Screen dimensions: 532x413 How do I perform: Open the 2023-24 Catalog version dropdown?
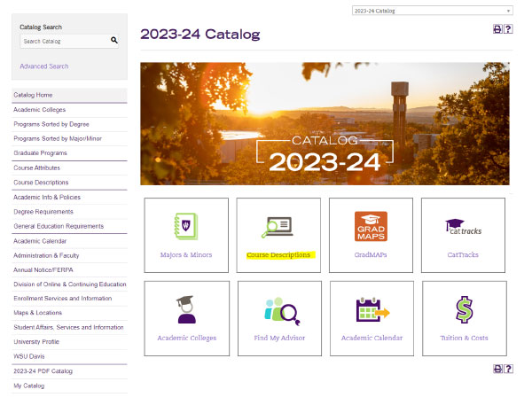431,11
